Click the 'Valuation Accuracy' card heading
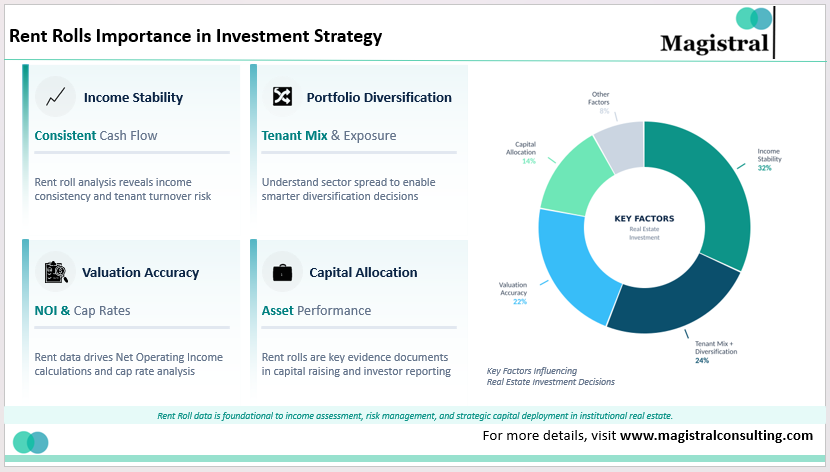Image resolution: width=830 pixels, height=472 pixels. [x=140, y=273]
